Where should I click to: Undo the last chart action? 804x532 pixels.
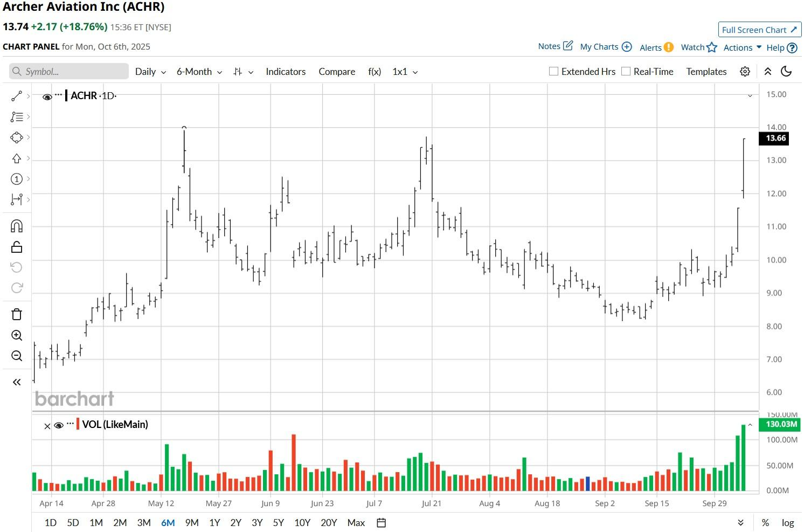(17, 267)
